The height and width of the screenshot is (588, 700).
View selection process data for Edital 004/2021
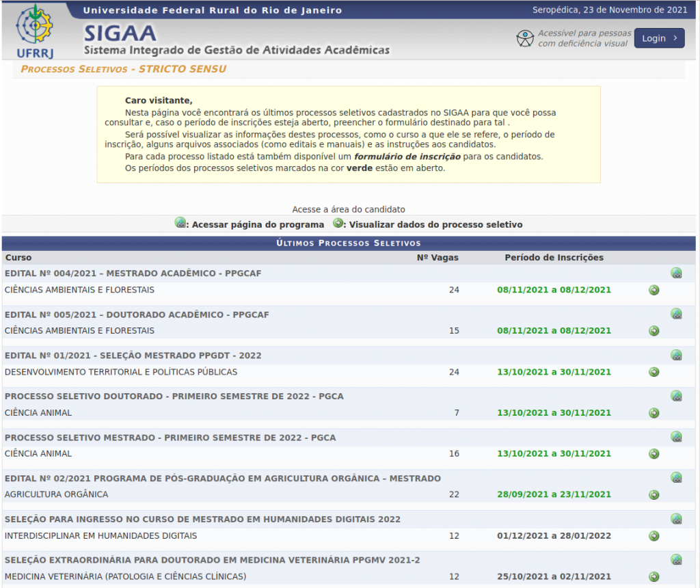coord(654,290)
